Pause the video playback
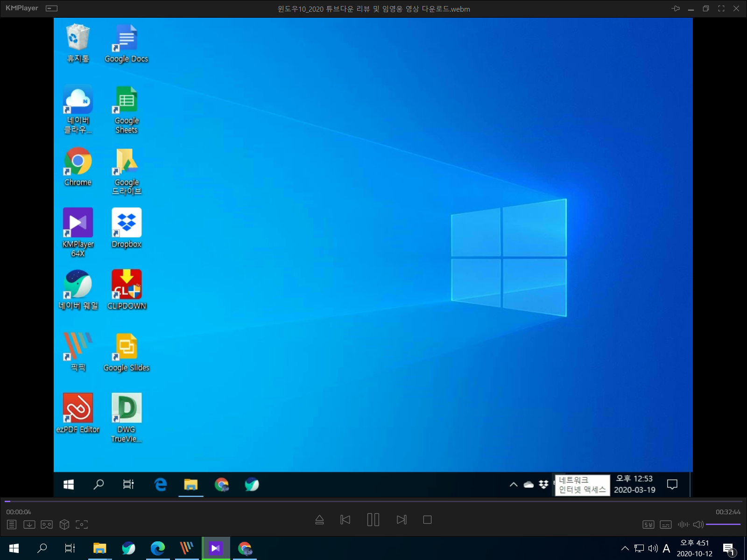747x560 pixels. pos(373,520)
